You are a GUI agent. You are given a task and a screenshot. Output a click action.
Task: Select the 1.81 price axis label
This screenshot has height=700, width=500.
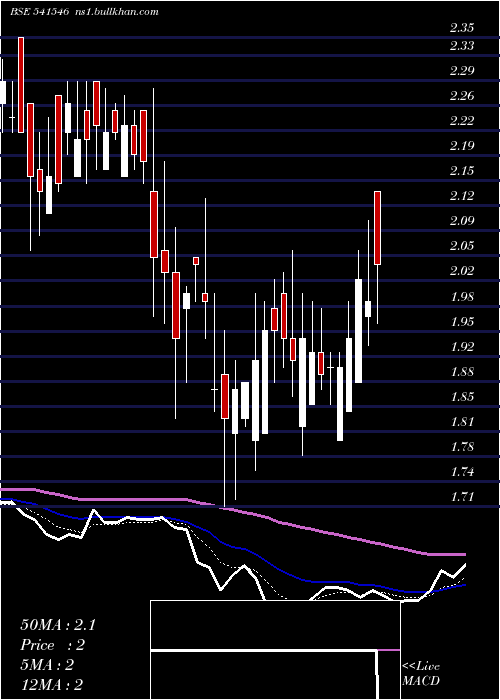(462, 421)
